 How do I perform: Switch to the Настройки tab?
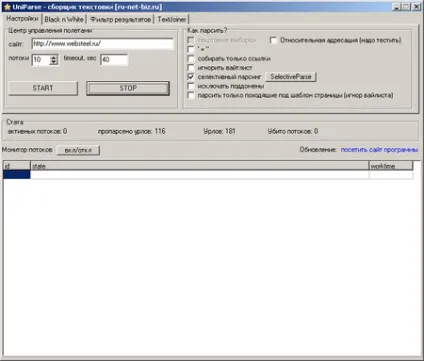click(22, 19)
